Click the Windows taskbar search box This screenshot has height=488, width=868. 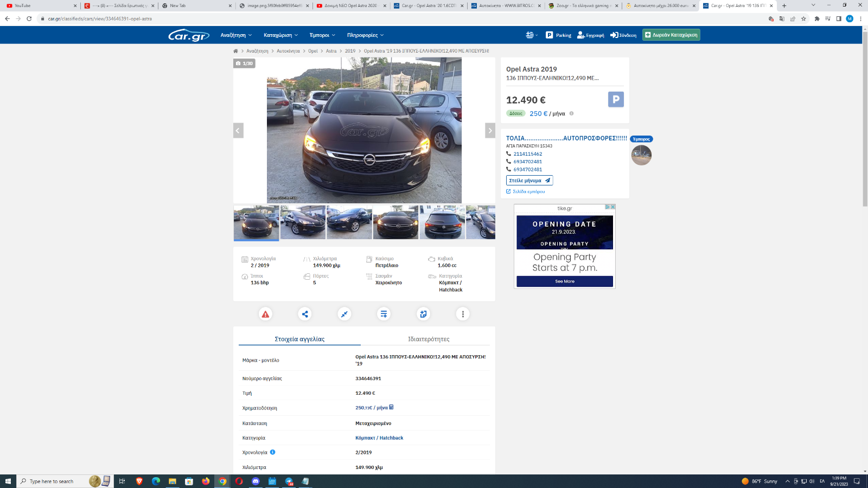(65, 481)
